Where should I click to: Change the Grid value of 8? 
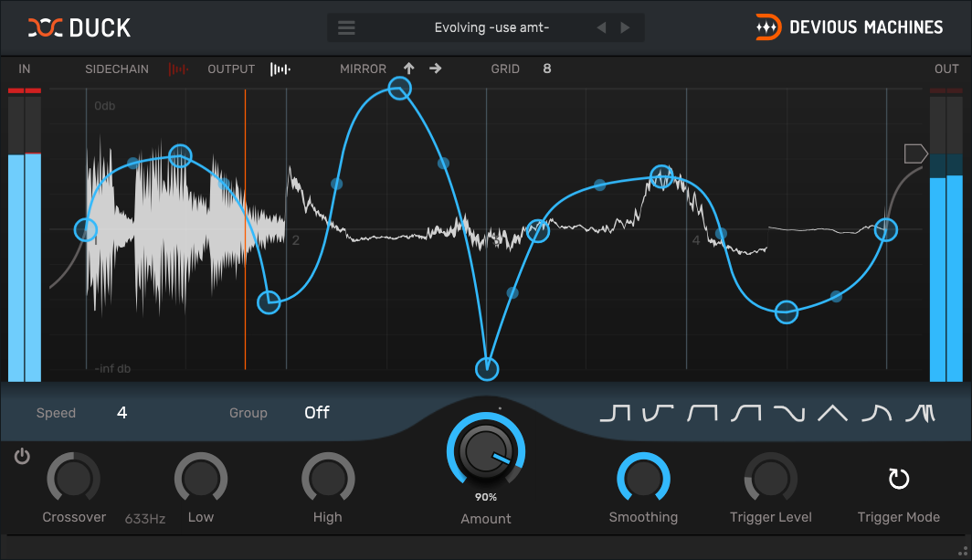(x=547, y=69)
